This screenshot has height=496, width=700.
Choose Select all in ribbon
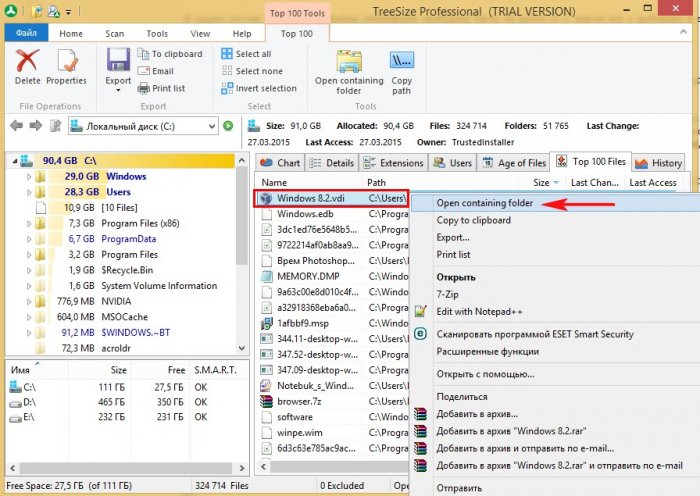click(252, 54)
